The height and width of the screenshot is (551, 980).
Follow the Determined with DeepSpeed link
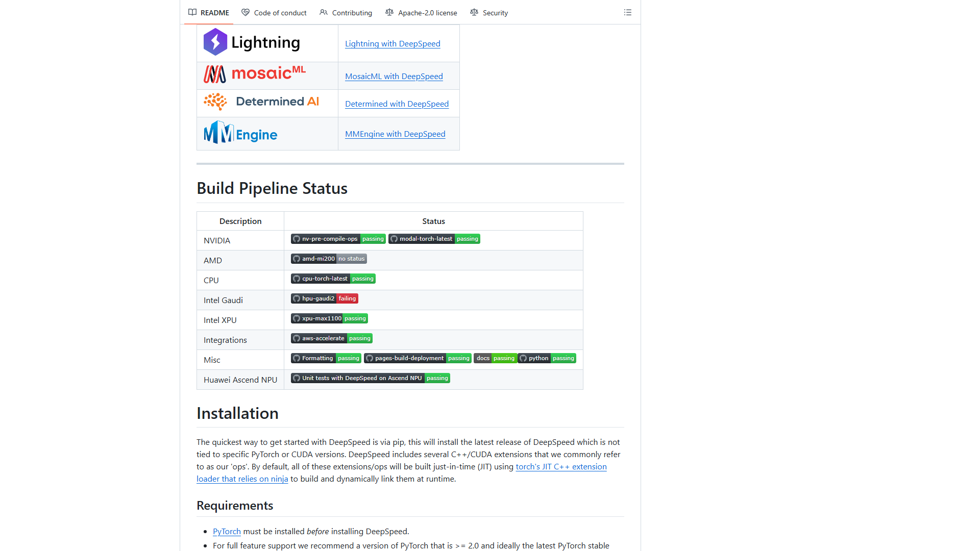coord(397,104)
